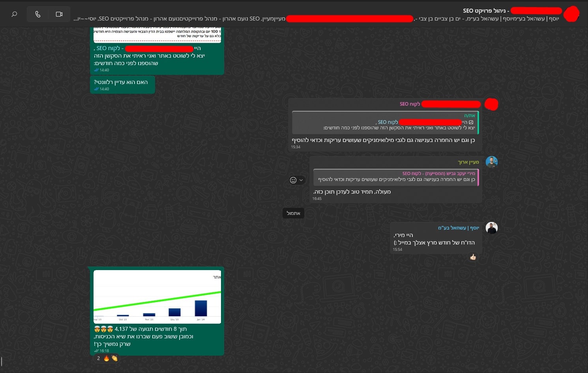Click the 14:40 timestamp under האם הוא עדיין רלוונטי
The height and width of the screenshot is (373, 588).
pos(102,89)
